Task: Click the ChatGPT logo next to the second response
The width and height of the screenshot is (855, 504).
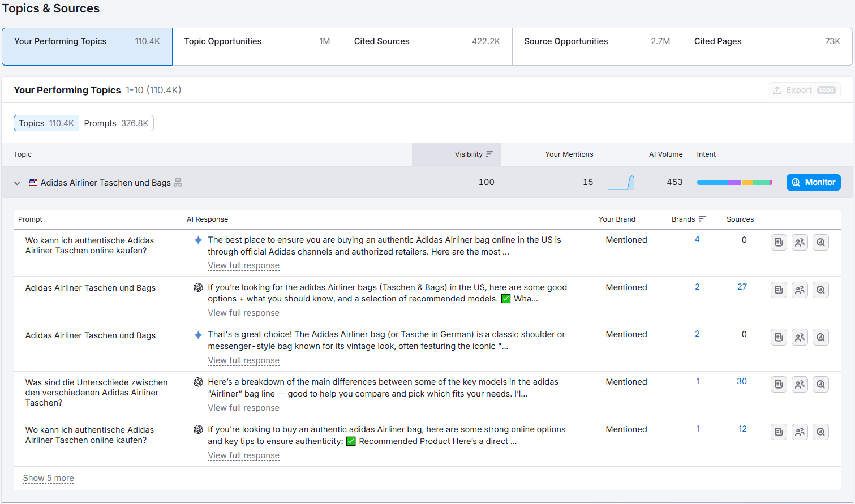Action: [198, 287]
